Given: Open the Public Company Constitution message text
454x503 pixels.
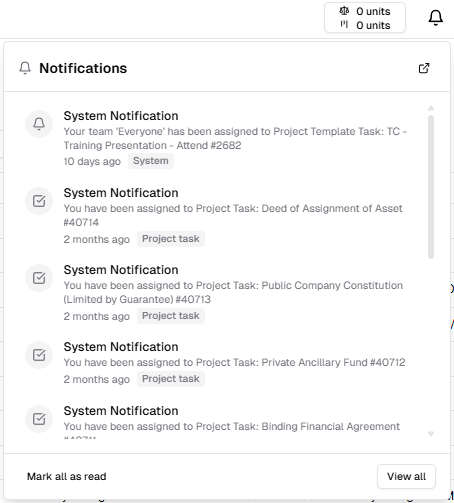Looking at the screenshot, I should pyautogui.click(x=233, y=292).
